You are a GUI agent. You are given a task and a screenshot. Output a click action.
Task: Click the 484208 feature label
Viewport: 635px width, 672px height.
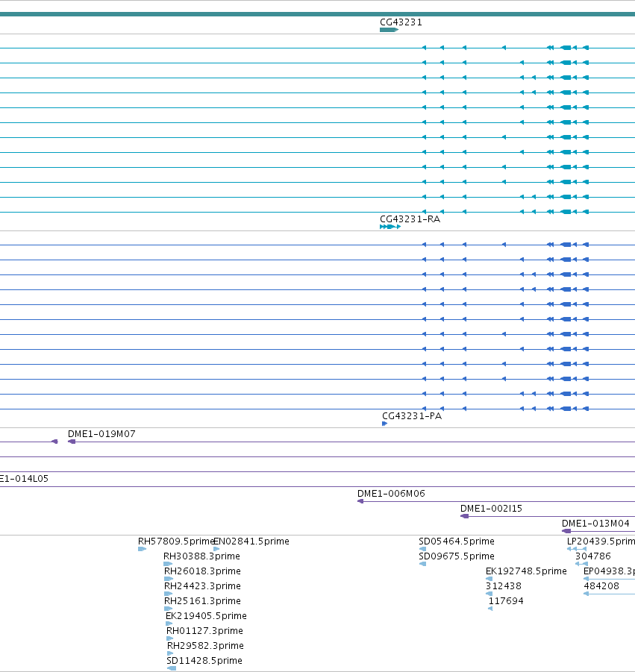(601, 586)
